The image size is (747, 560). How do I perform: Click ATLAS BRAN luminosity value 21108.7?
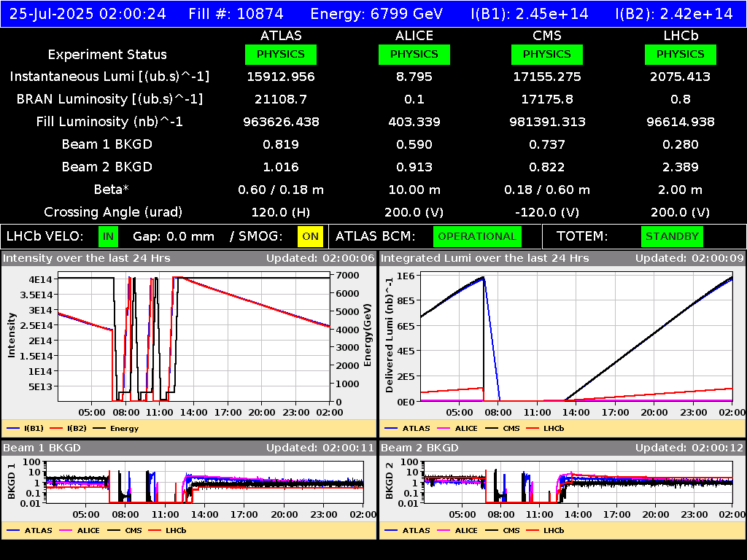pyautogui.click(x=281, y=99)
